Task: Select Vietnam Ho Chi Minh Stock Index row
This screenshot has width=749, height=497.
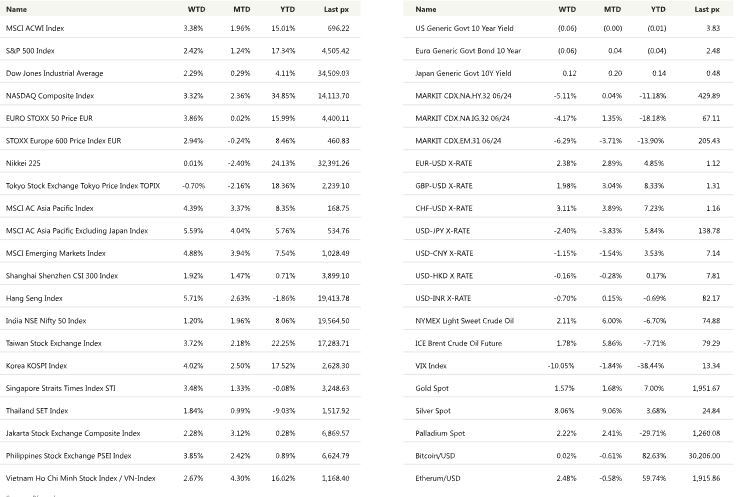Action: coord(80,478)
